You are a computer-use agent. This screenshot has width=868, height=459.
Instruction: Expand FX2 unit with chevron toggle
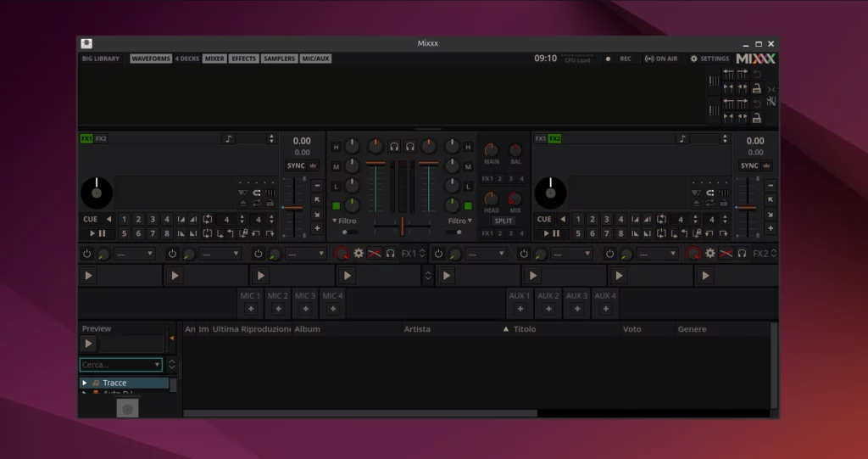tap(773, 254)
